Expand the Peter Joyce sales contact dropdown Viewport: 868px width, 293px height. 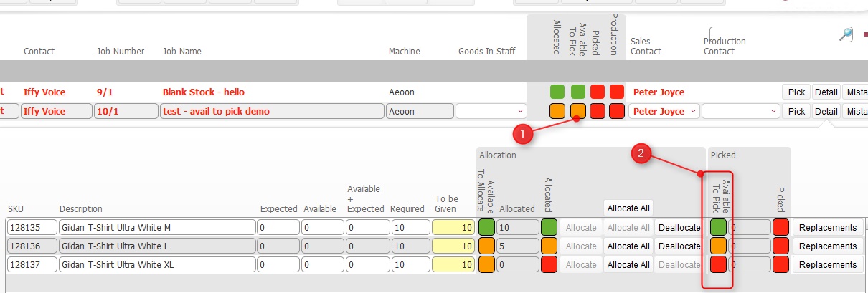click(664, 111)
